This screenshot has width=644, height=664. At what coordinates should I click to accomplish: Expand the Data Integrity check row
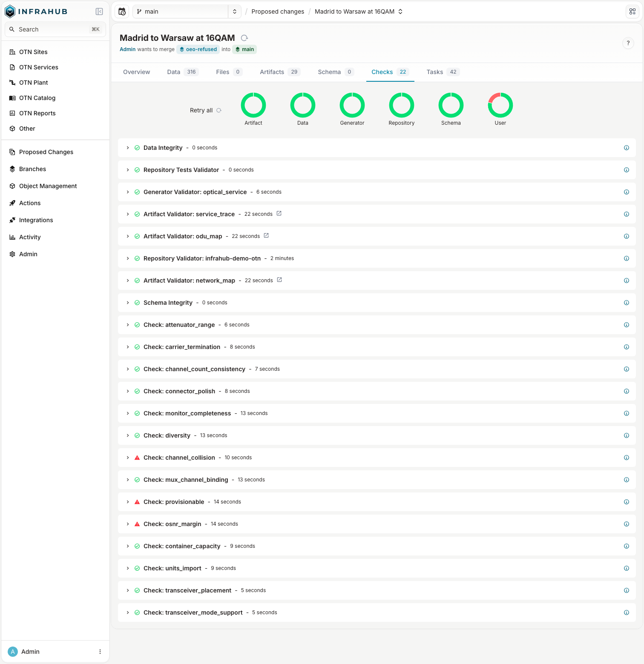pyautogui.click(x=128, y=148)
